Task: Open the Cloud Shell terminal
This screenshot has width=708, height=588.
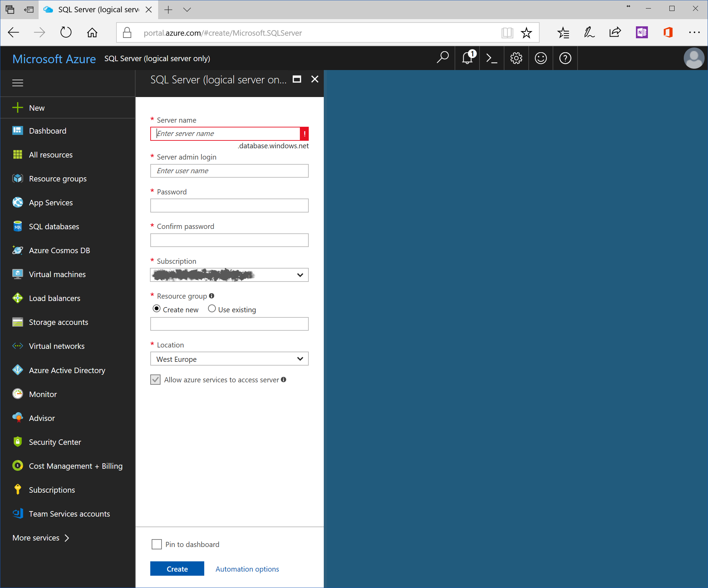Action: pos(492,58)
